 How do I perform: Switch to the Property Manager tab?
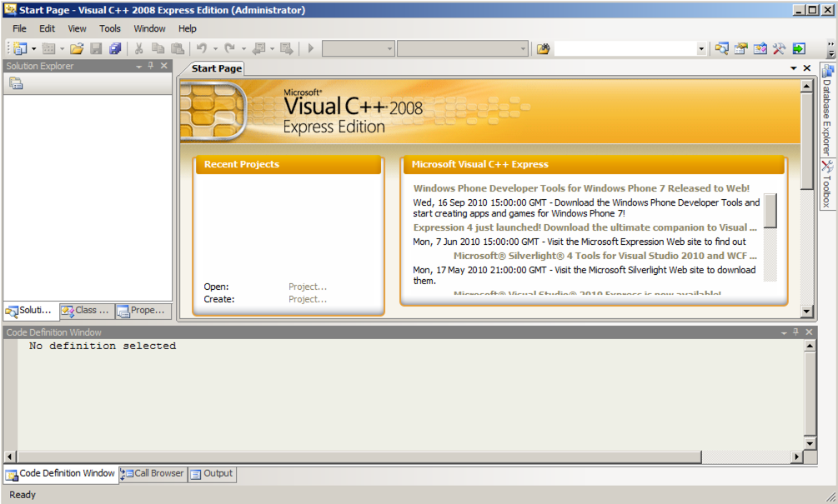point(143,310)
